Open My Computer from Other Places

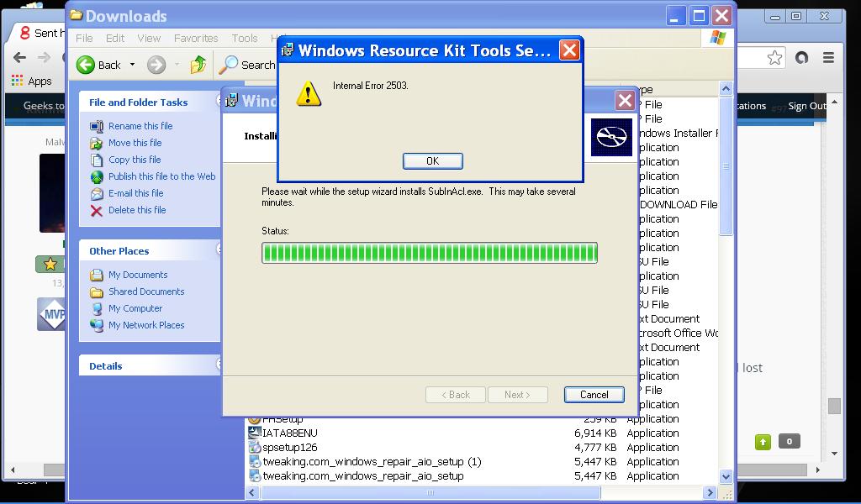point(135,309)
